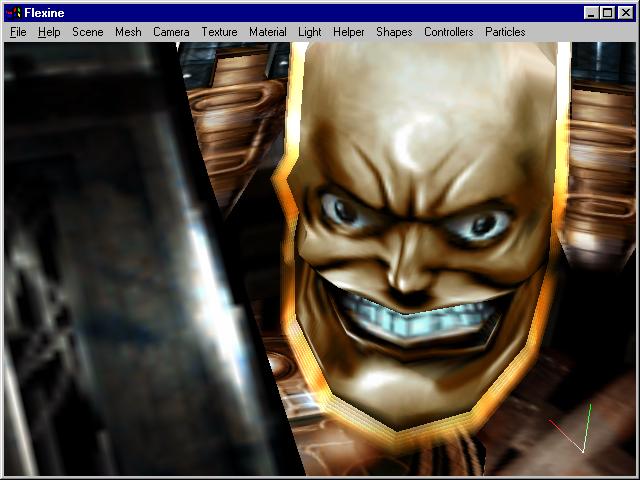
Task: Open the Camera menu
Action: tap(171, 32)
